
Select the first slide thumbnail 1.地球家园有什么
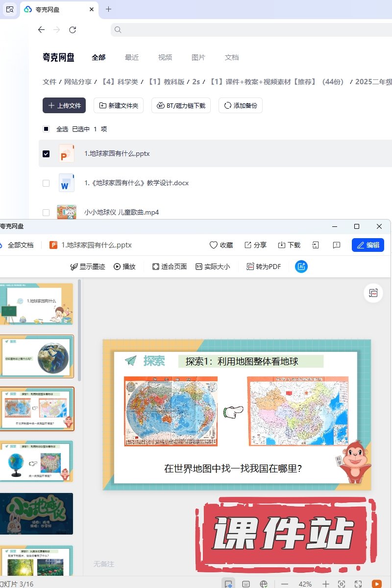38,304
